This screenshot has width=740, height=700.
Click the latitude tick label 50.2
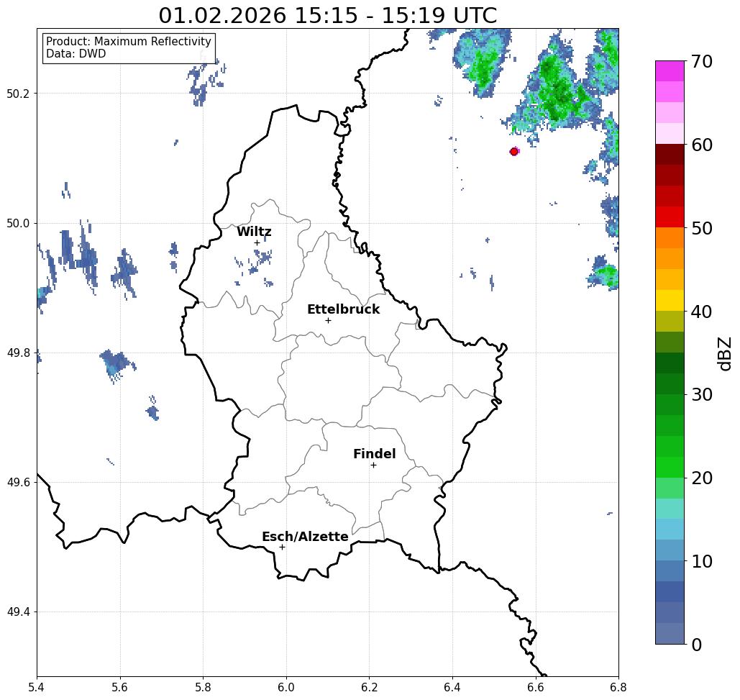click(x=18, y=94)
